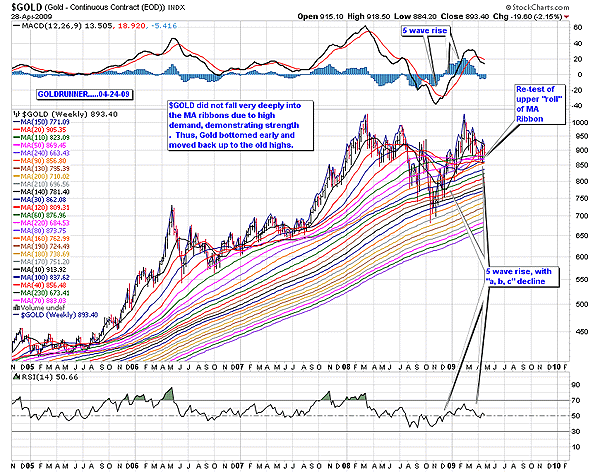Click the MA(20) red legend line swatch
Screen dimensions: 600x472
[16, 130]
